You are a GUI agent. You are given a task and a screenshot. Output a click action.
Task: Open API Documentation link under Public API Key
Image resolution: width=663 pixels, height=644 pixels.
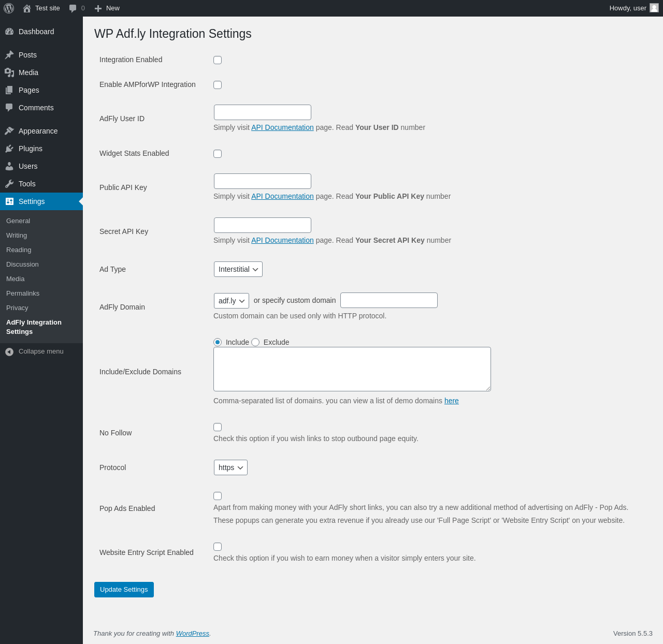coord(282,196)
